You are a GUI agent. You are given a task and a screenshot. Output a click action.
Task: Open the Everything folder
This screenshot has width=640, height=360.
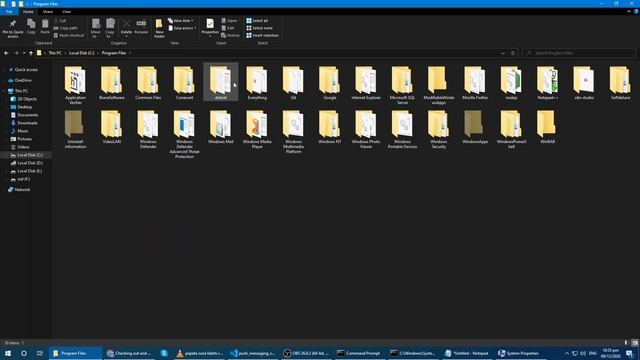257,83
